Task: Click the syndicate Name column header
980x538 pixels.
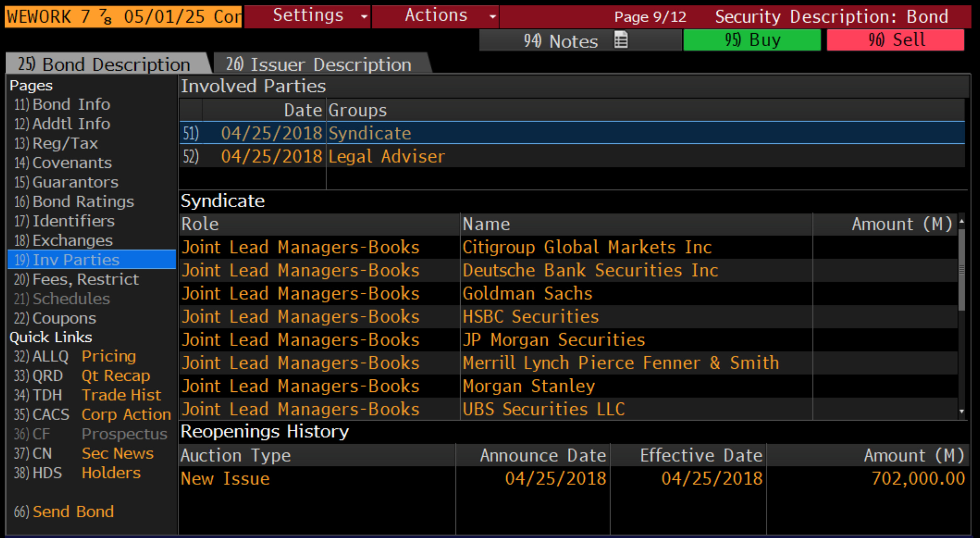Action: pos(636,224)
